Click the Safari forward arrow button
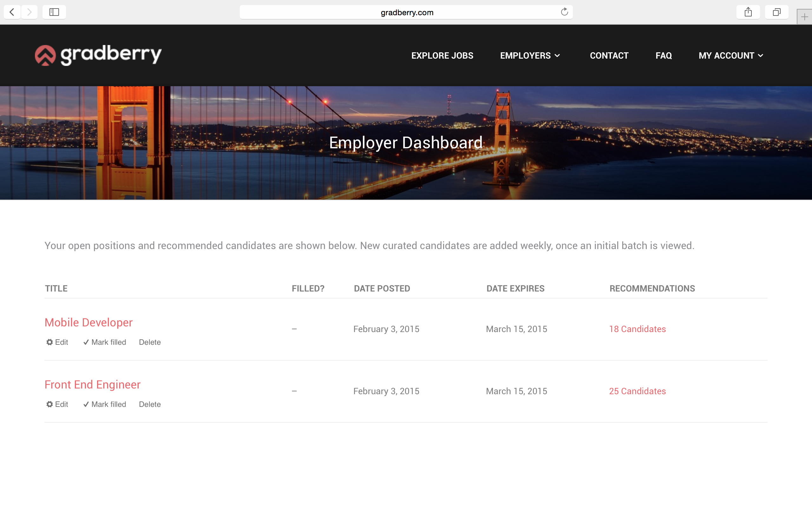 pyautogui.click(x=29, y=12)
